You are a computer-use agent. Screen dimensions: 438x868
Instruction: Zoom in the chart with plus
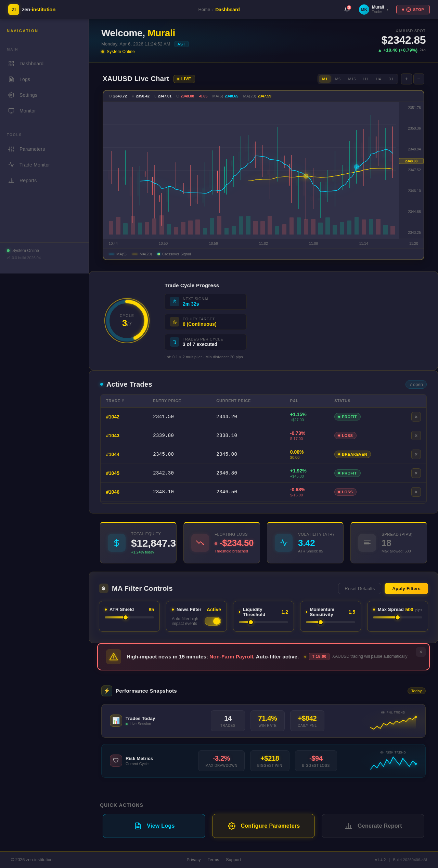(407, 79)
